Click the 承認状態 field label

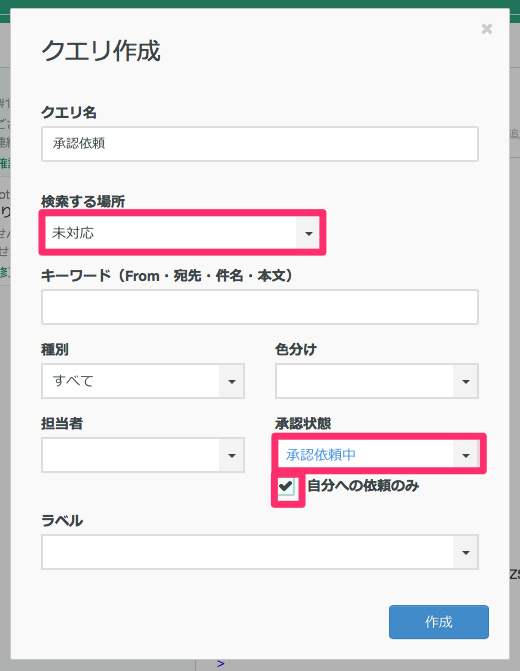pos(303,424)
